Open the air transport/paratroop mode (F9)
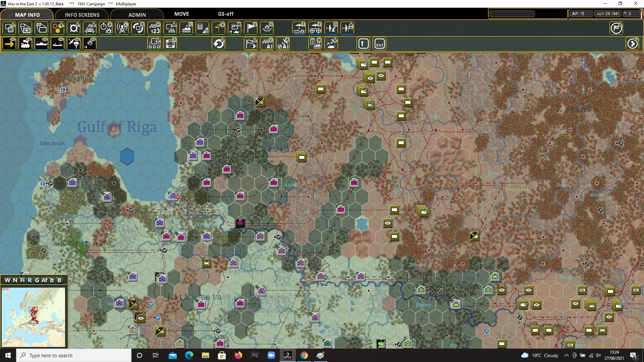This screenshot has height=362, width=644. (74, 44)
